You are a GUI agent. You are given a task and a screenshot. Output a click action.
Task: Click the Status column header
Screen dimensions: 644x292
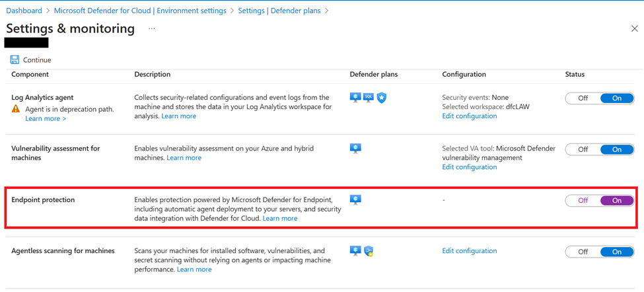[x=575, y=75]
